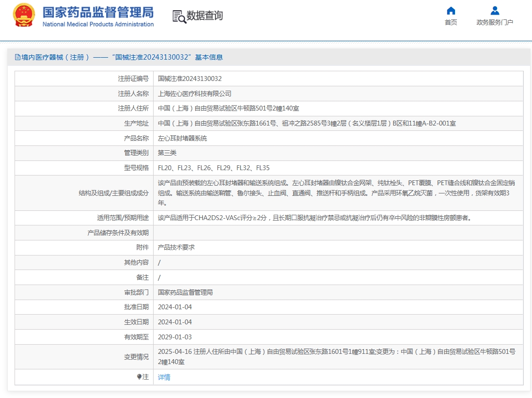Click the slash value in 其他内容 row
The height and width of the screenshot is (398, 532).
(x=159, y=262)
